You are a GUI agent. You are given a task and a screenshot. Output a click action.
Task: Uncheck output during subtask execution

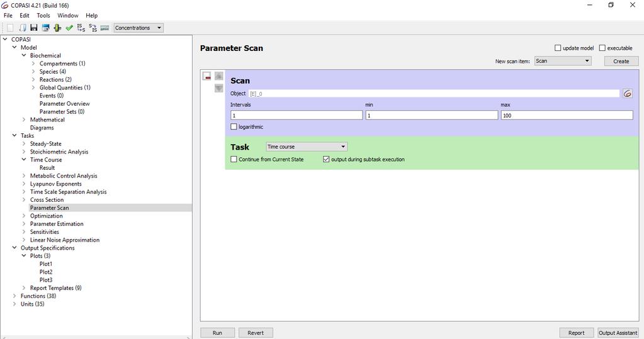pyautogui.click(x=326, y=159)
